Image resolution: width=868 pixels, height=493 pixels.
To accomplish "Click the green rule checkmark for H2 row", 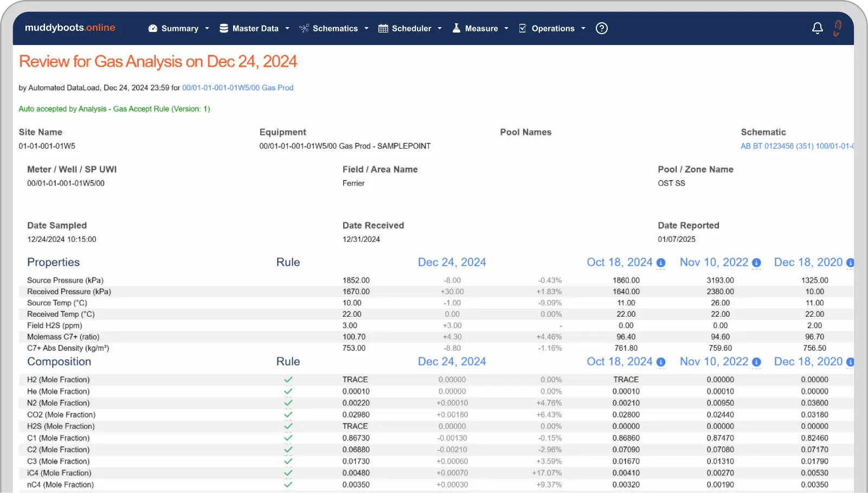I will point(288,380).
